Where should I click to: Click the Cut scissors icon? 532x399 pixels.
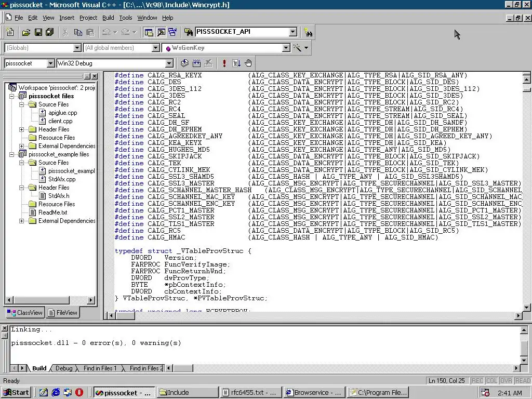[65, 32]
